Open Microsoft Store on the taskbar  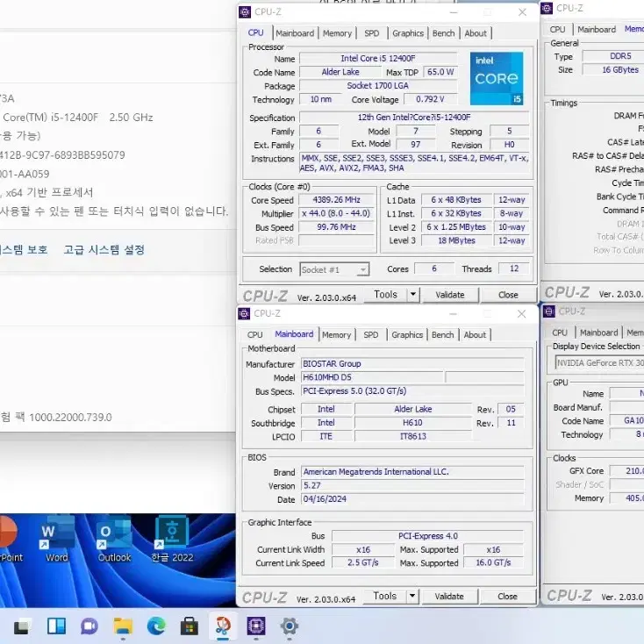(190, 626)
